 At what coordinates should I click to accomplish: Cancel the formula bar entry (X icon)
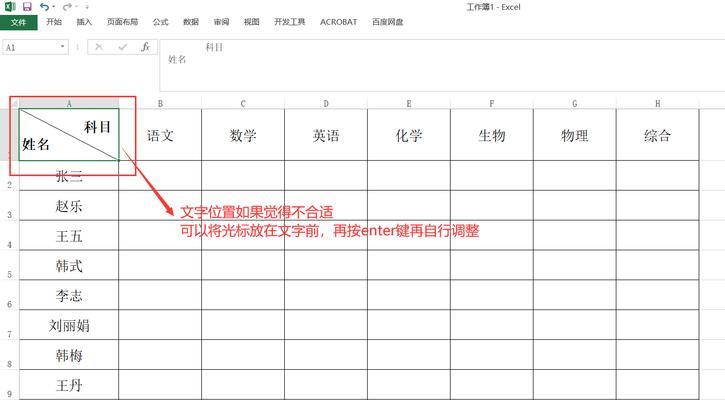pos(98,47)
